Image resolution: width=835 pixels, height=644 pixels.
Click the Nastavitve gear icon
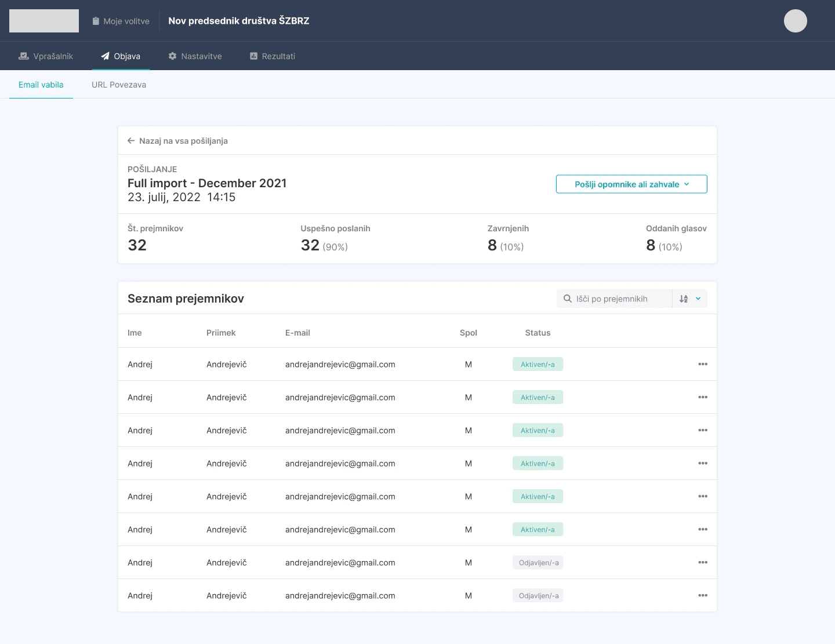(172, 56)
